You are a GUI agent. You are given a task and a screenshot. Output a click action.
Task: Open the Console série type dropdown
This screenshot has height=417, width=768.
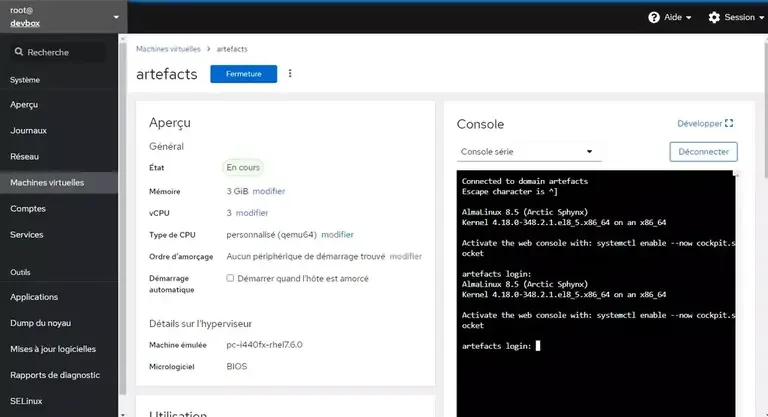[528, 152]
